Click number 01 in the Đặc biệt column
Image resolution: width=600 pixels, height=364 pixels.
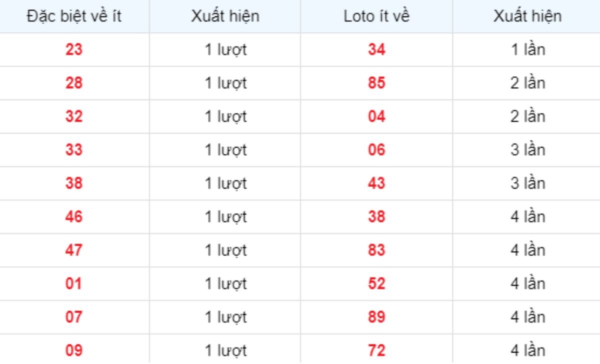[74, 283]
